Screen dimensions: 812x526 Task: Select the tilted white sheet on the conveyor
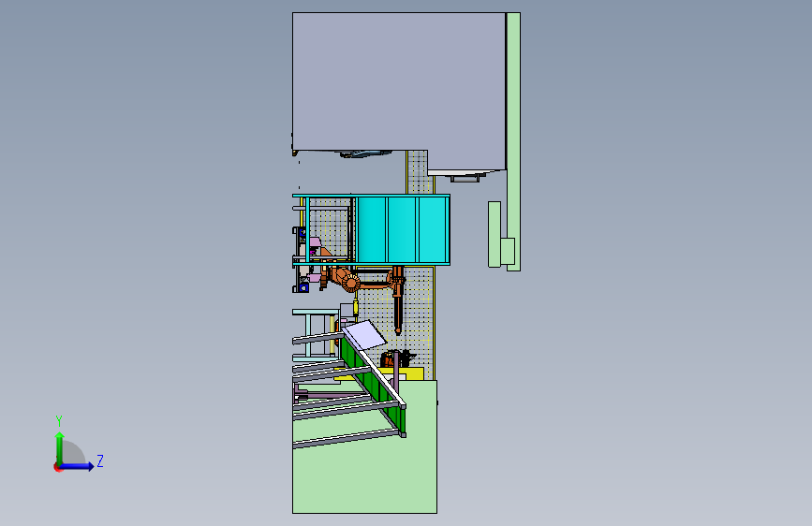tap(364, 334)
